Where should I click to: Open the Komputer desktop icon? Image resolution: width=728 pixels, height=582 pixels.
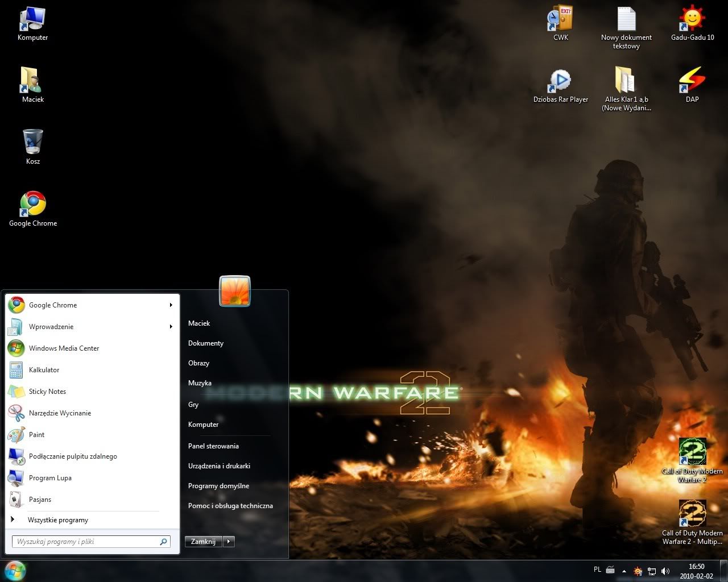(32, 23)
